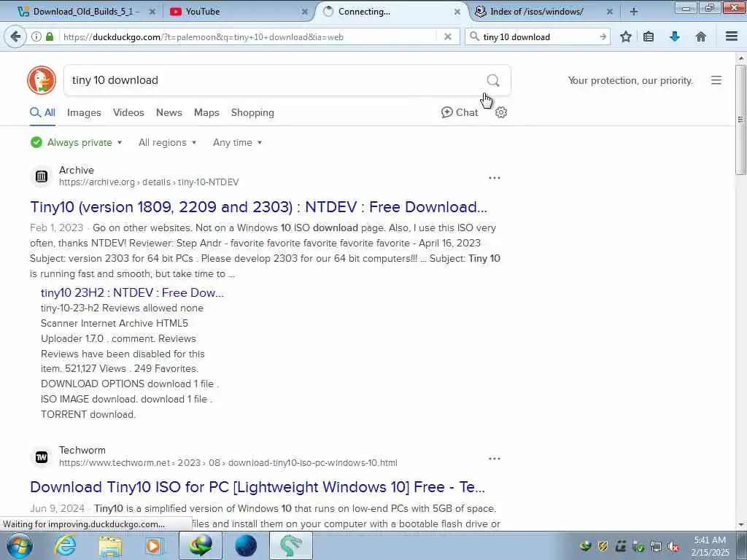Switch to the YouTube tab

tap(239, 12)
